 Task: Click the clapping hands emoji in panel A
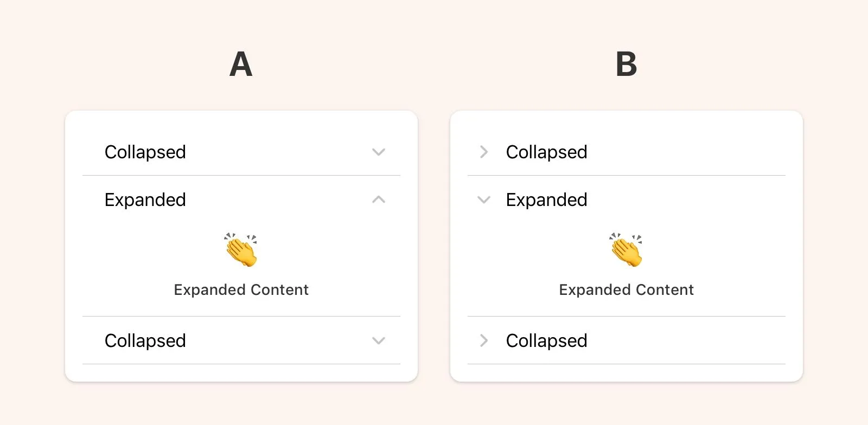coord(241,250)
